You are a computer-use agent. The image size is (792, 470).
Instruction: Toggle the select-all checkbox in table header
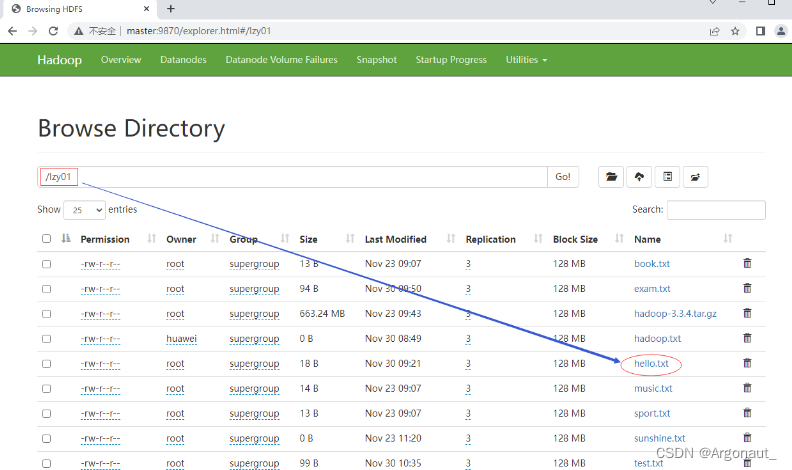[47, 239]
